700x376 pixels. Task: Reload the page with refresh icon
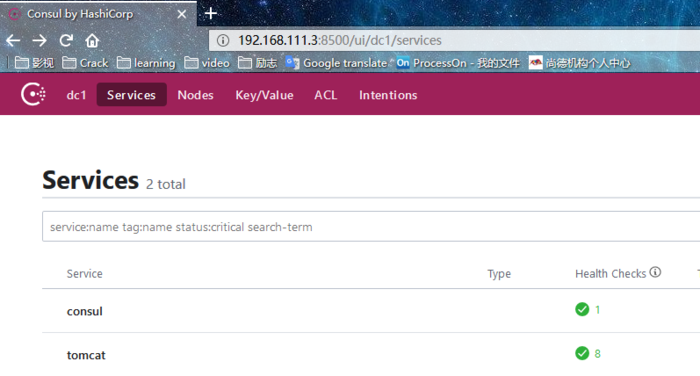click(66, 41)
